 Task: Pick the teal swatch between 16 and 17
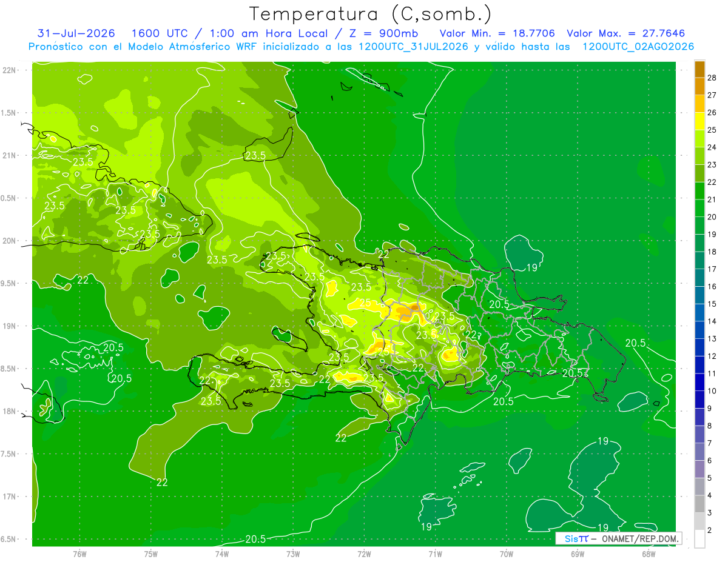[699, 278]
